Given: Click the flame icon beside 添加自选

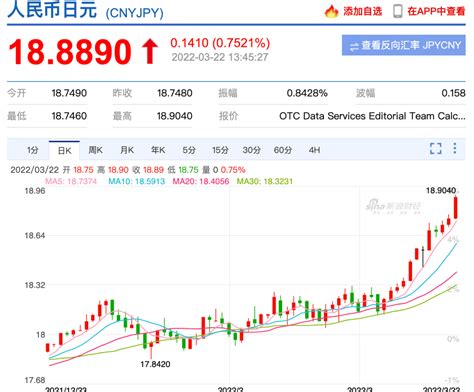Looking at the screenshot, I should (x=331, y=11).
